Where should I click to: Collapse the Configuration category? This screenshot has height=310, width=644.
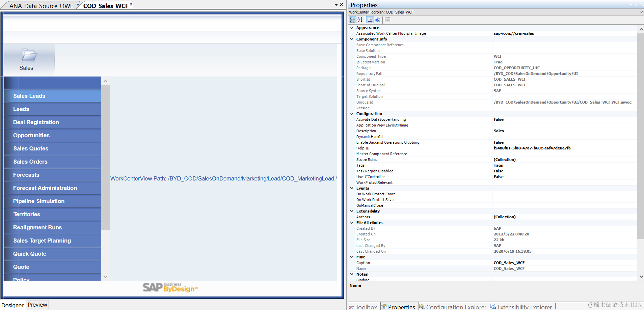(x=352, y=114)
